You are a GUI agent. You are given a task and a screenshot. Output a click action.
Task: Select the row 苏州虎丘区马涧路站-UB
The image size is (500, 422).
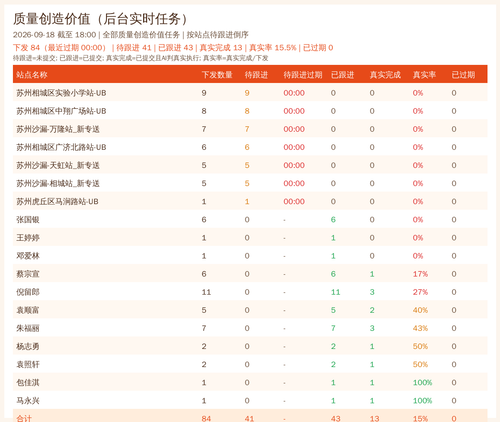pos(250,201)
